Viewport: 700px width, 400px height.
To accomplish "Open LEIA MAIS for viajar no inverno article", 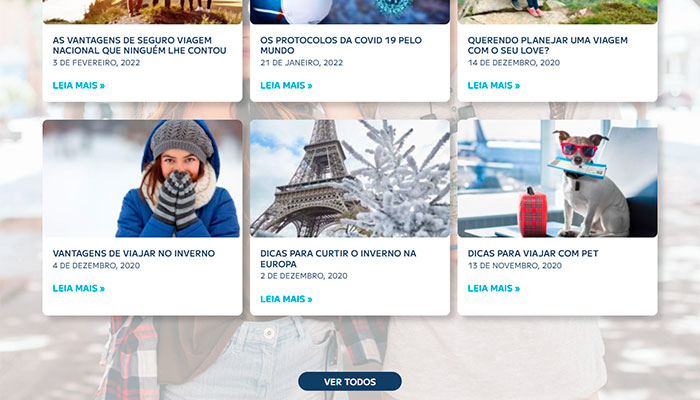I will pos(79,288).
